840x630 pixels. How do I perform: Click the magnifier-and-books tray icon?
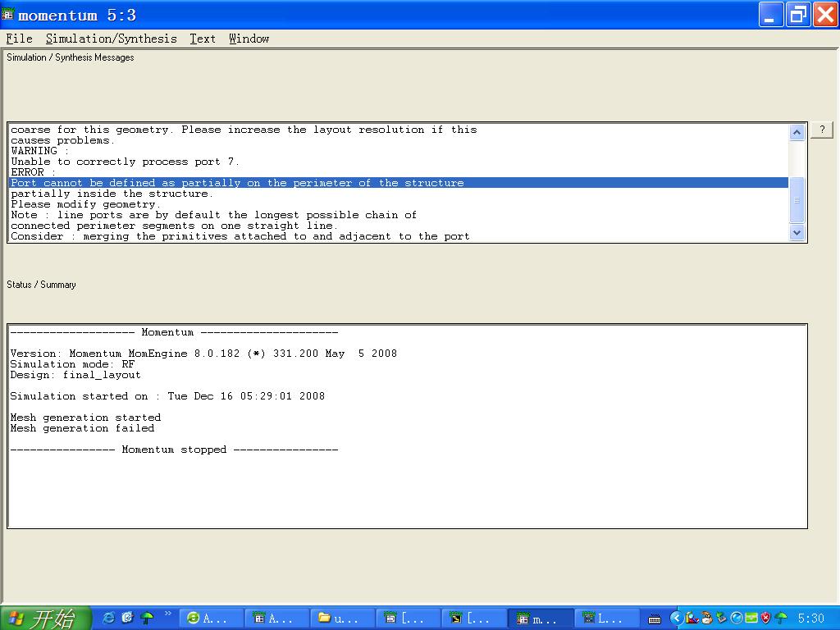(692, 619)
